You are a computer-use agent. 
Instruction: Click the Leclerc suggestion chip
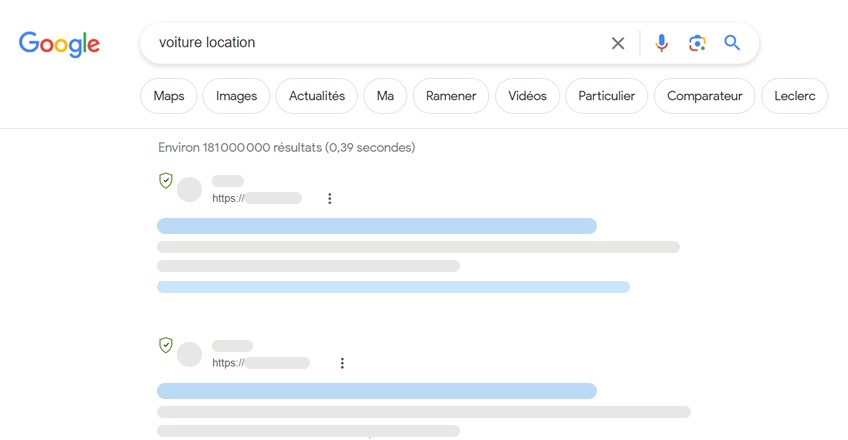pyautogui.click(x=794, y=96)
